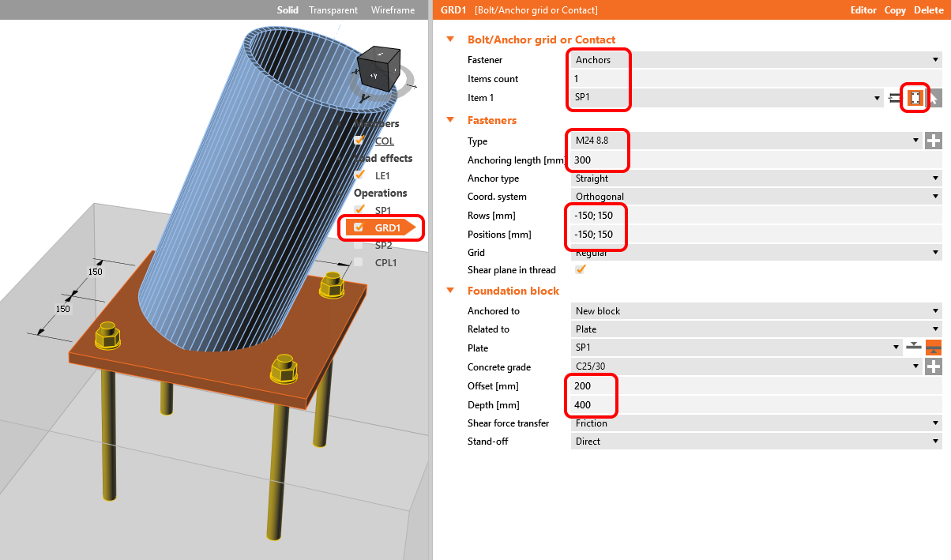Switch to Transparent view mode
This screenshot has height=560, width=951.
(x=333, y=10)
